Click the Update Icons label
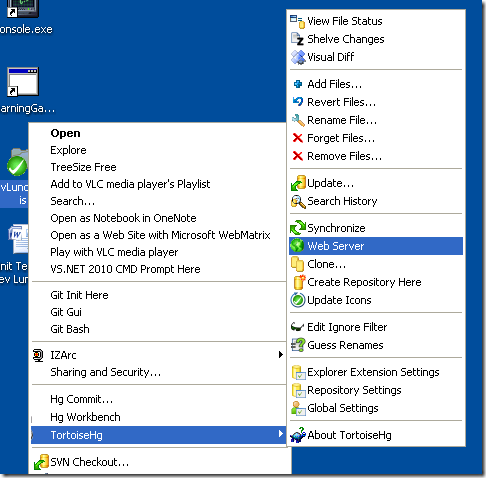Screen dimensions: 486x478 (339, 300)
